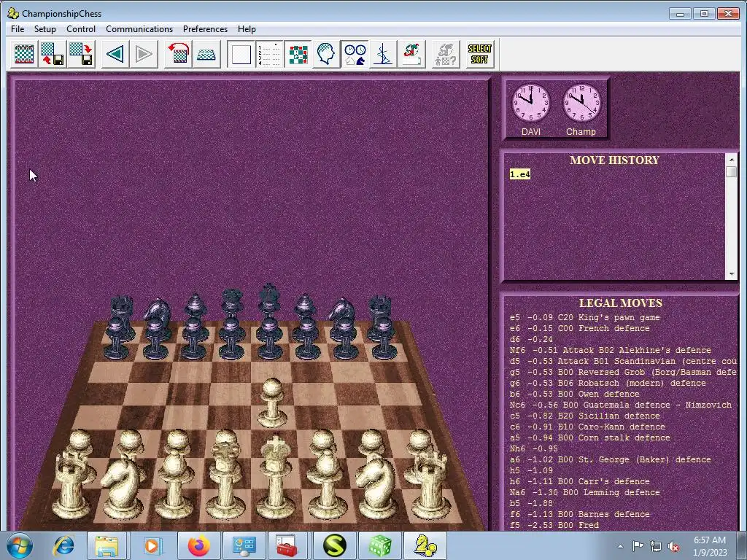Select legal move g5 Reversed Grob
Viewport: 747px width, 560px height.
click(623, 373)
